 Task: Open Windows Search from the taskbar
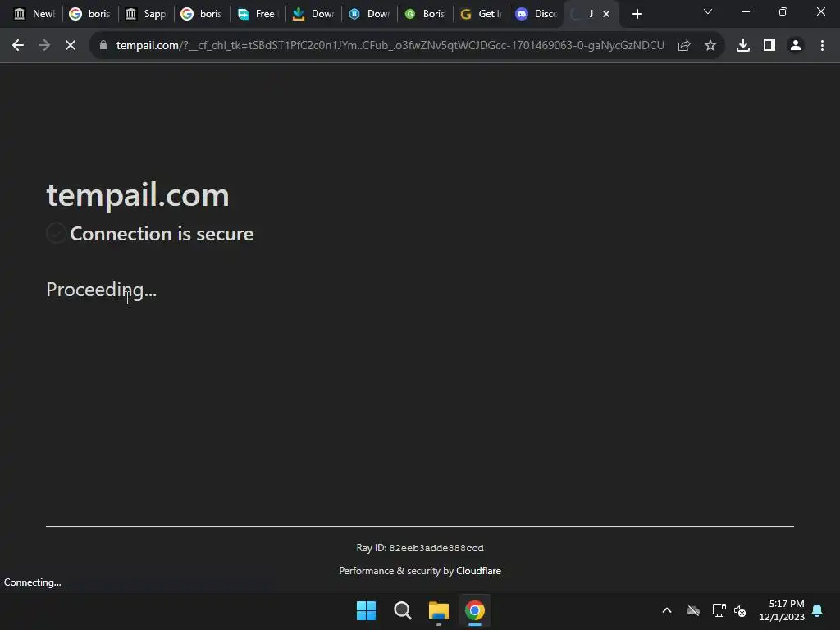point(402,610)
